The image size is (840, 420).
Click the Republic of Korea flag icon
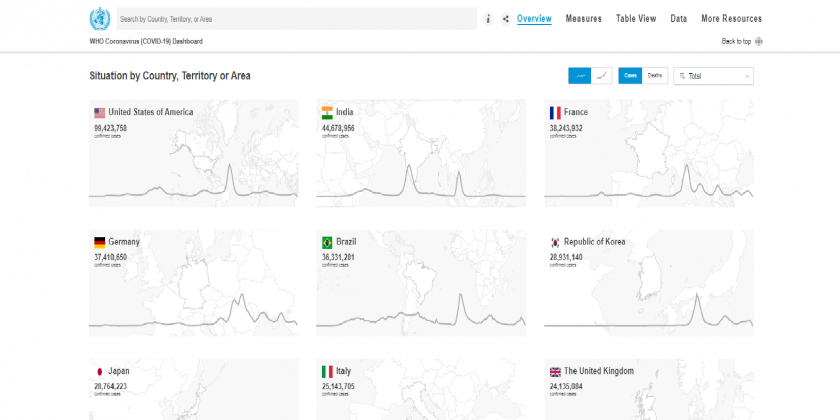tap(554, 242)
